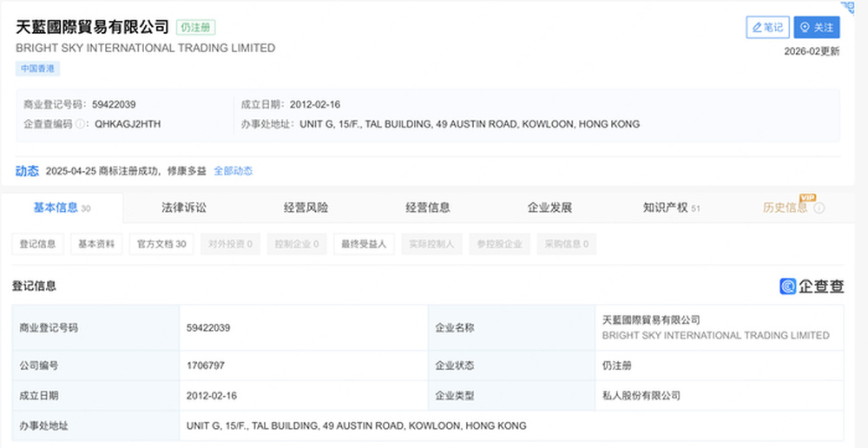Click the 关注 (Follow) button

tap(817, 28)
